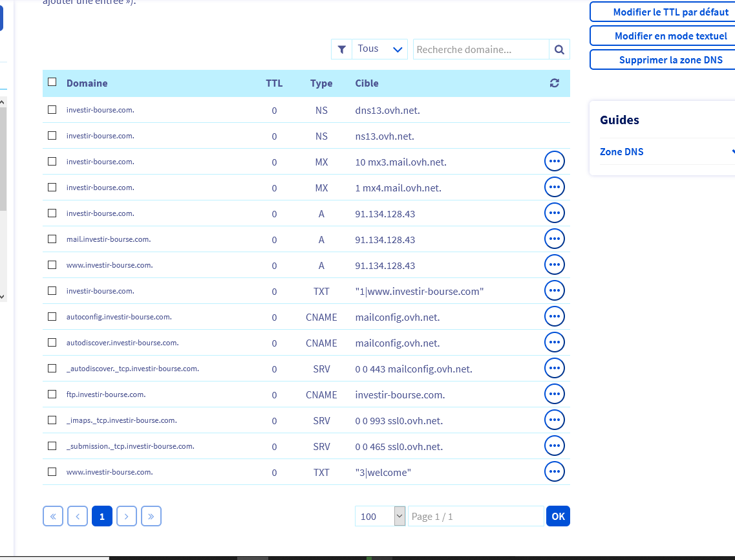The width and height of the screenshot is (735, 560).
Task: Click the search magnifier icon
Action: click(x=559, y=49)
